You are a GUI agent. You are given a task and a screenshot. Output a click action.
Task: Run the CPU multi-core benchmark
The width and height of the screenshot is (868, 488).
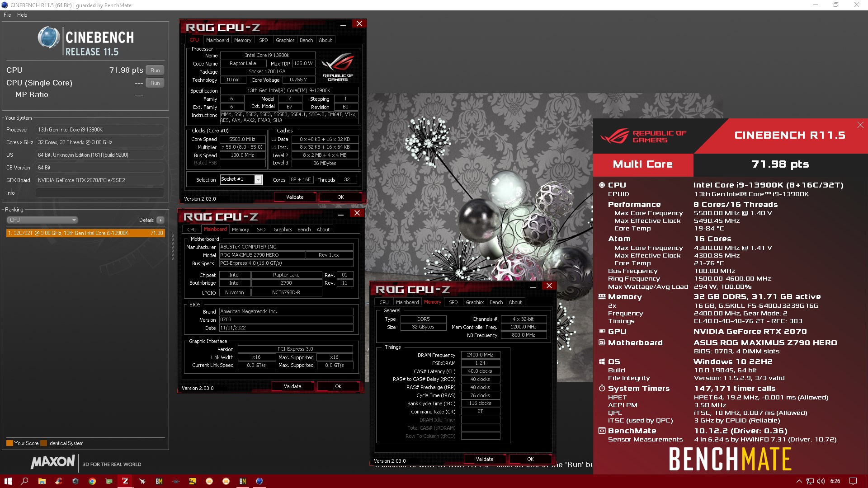[155, 70]
